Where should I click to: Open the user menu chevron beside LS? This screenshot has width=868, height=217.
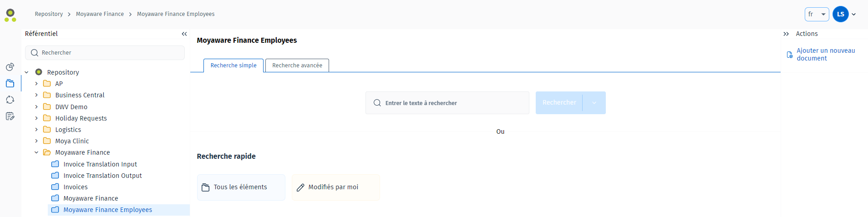point(854,14)
